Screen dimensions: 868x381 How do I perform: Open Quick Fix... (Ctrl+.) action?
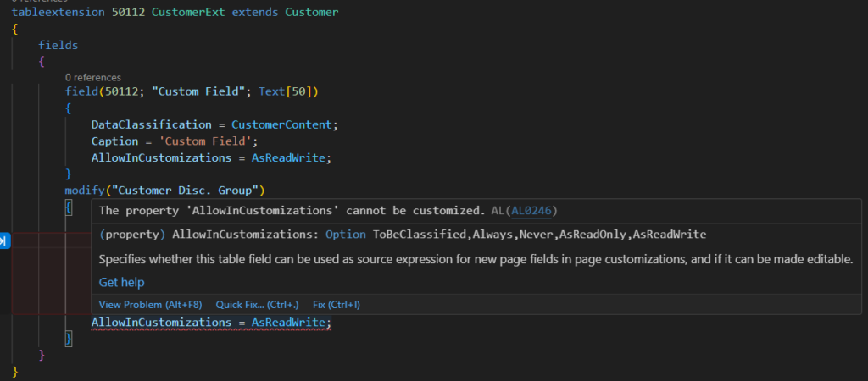tap(257, 304)
